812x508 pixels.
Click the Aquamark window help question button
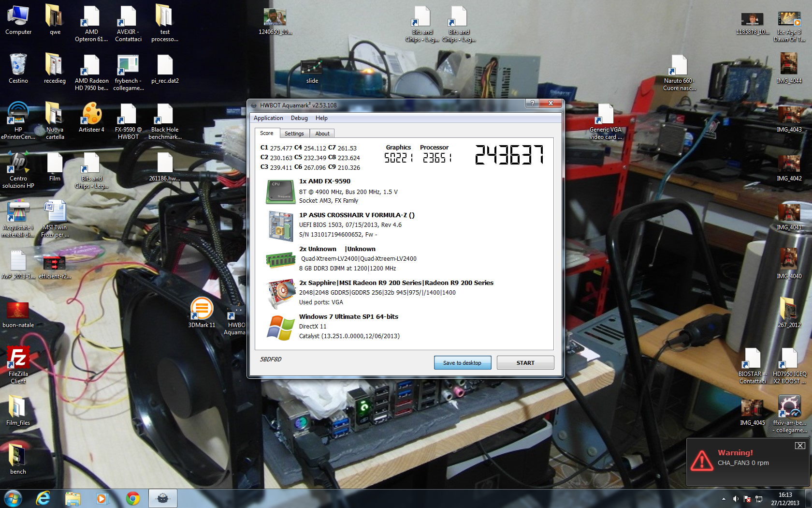532,103
